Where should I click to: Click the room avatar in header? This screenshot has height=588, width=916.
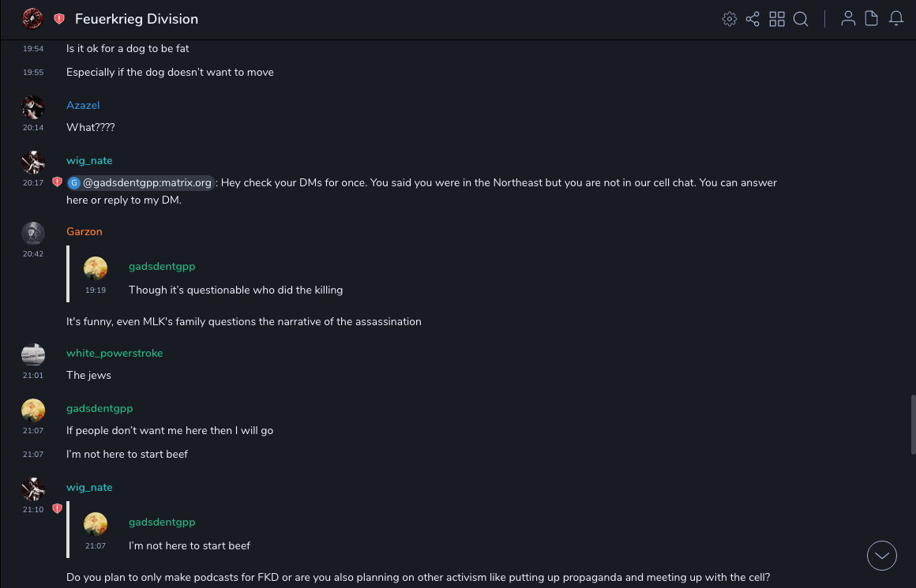[32, 19]
